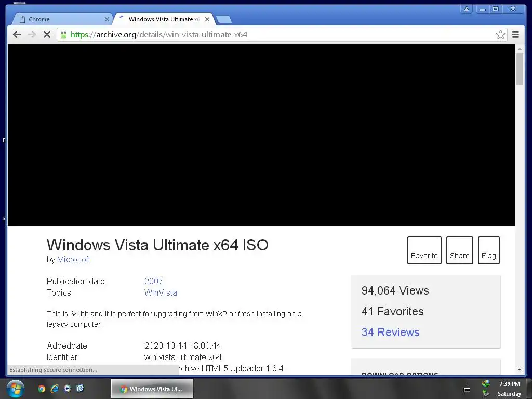Screen dimensions: 532x399
Task: Switch to the 'Chrome' tab
Action: pos(63,19)
